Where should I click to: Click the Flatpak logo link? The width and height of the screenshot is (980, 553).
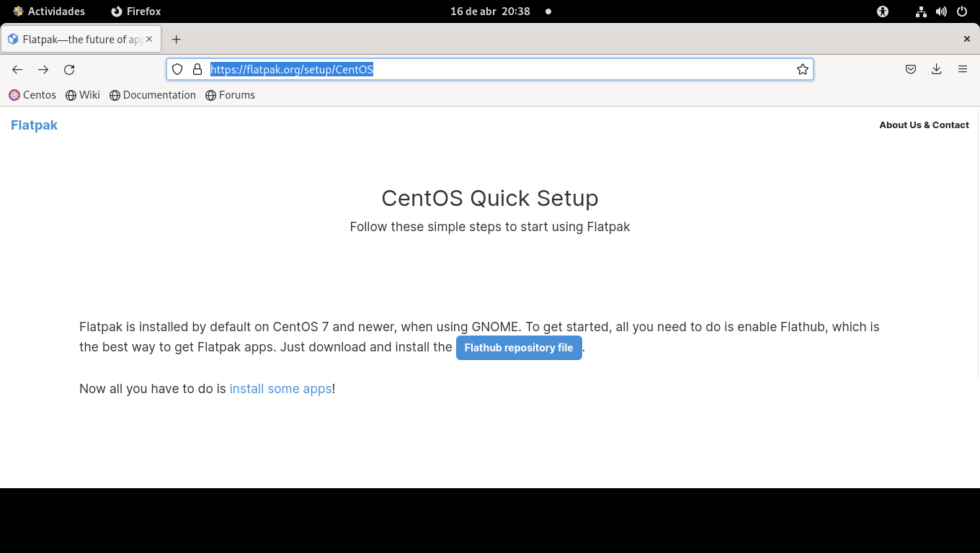point(34,125)
